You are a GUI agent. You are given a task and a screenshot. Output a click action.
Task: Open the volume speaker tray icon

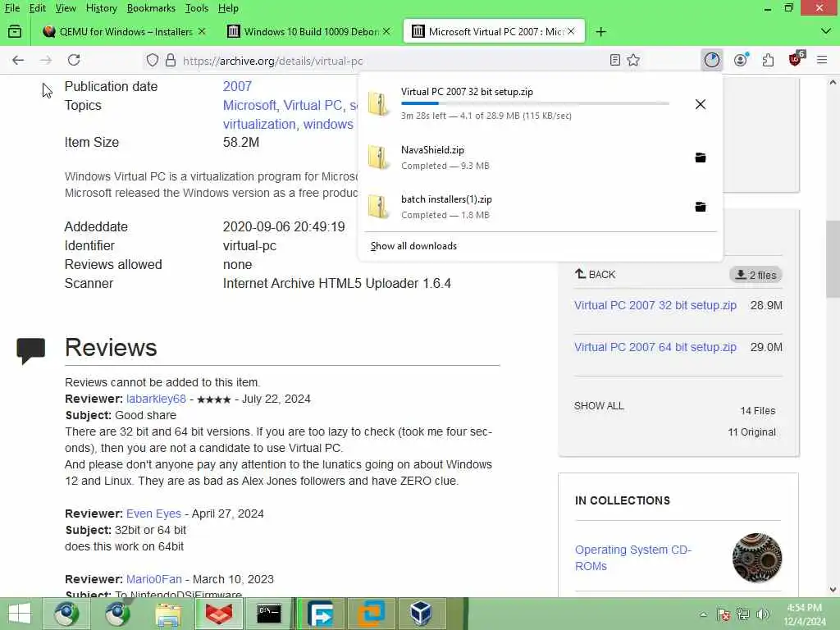pyautogui.click(x=762, y=614)
